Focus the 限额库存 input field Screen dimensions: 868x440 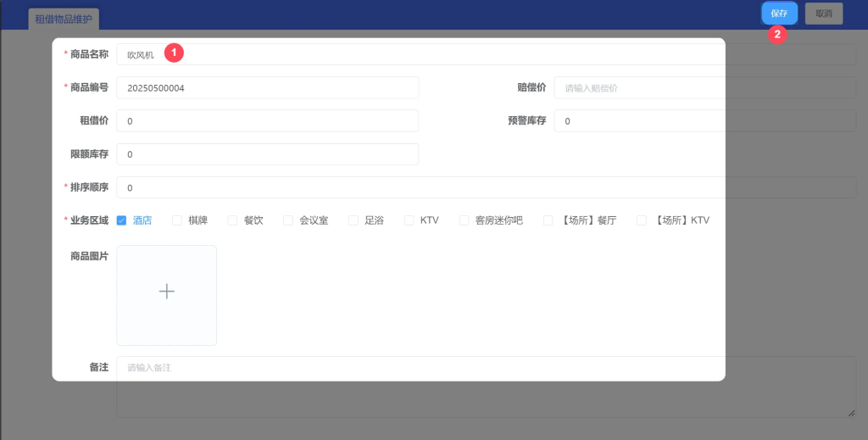click(267, 154)
